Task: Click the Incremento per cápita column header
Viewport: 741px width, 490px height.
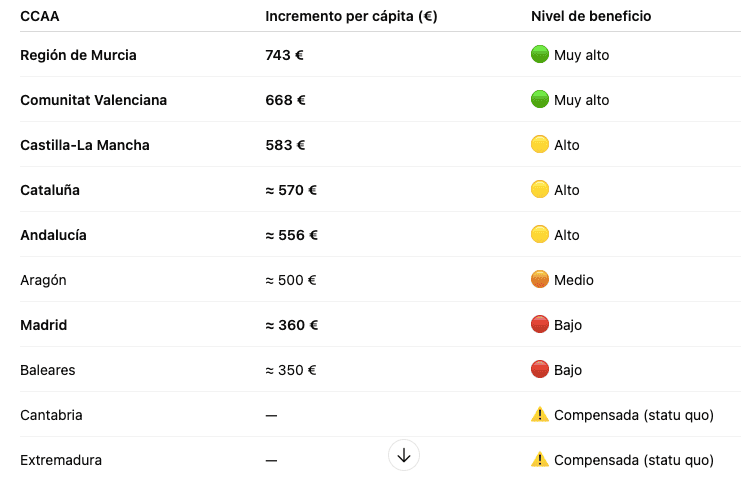Action: pyautogui.click(x=351, y=16)
